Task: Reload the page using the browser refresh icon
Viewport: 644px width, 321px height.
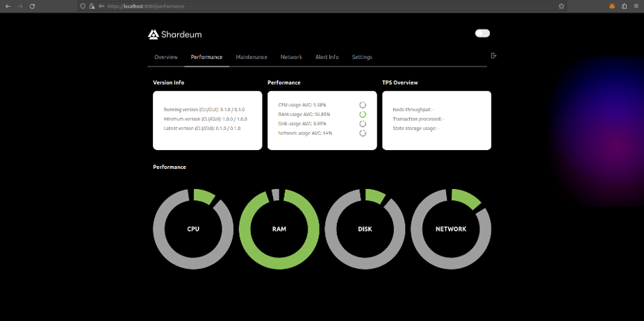Action: [32, 6]
